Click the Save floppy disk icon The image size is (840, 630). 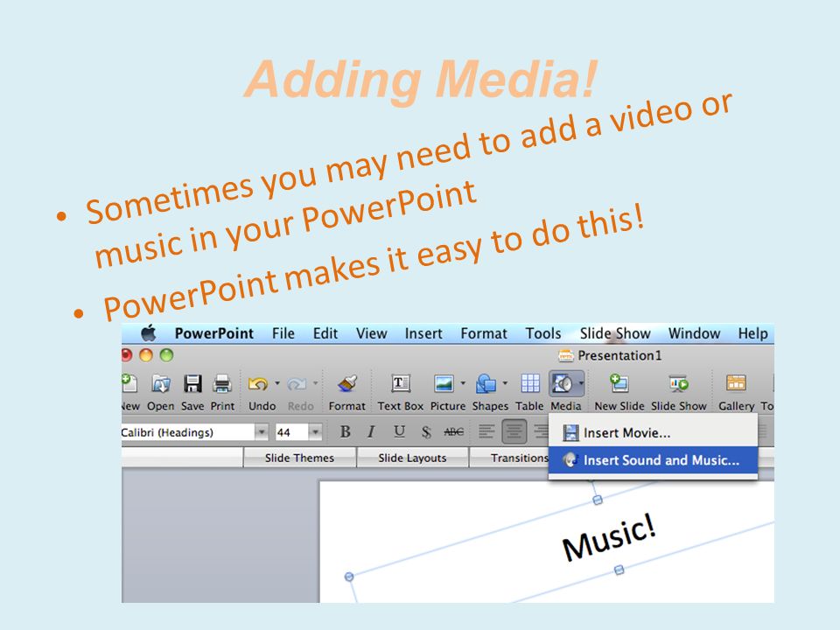point(192,383)
